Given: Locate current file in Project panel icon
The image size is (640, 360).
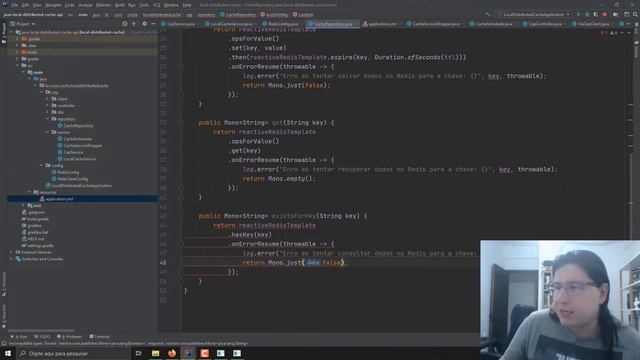Looking at the screenshot, I should coord(124,24).
